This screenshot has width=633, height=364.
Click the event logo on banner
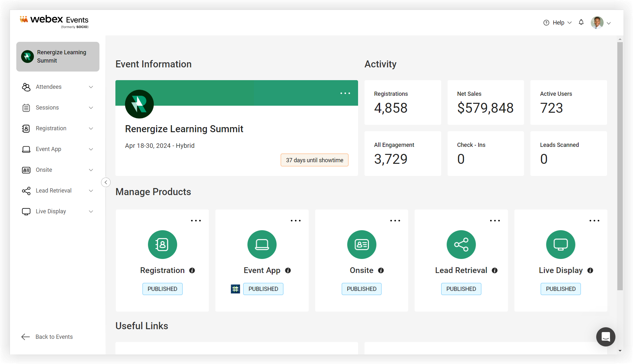point(139,104)
